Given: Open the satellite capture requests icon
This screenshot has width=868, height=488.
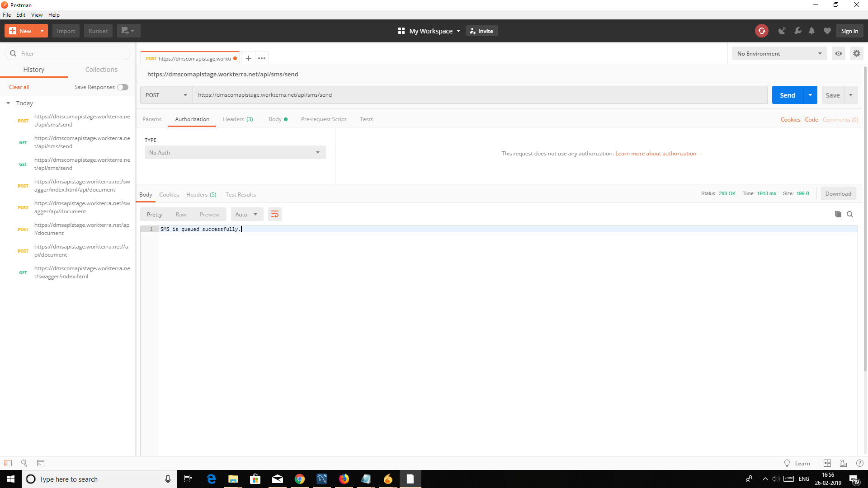Looking at the screenshot, I should pos(782,31).
